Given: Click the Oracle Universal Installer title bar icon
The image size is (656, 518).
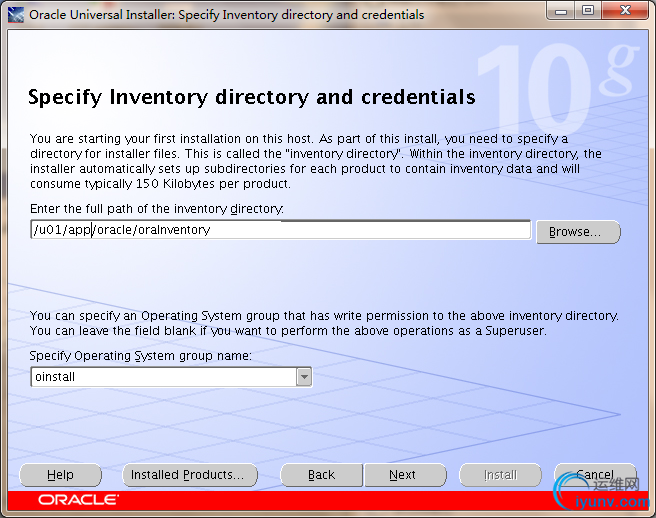Looking at the screenshot, I should pyautogui.click(x=15, y=15).
